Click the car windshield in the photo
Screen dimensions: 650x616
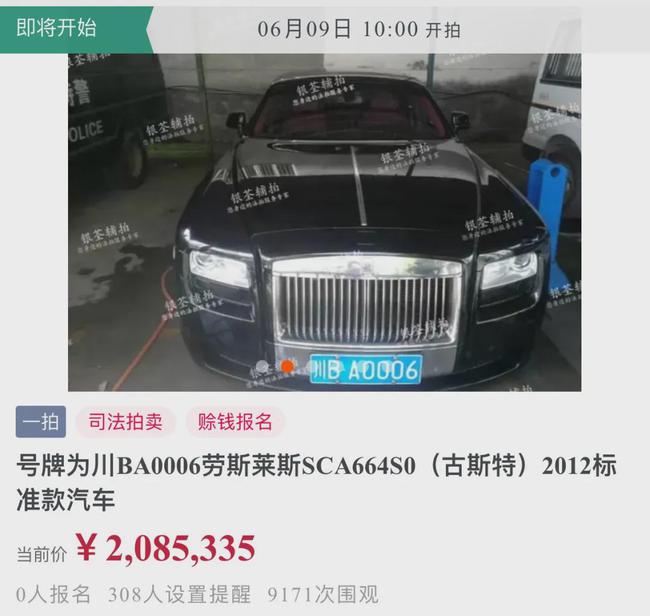click(x=350, y=112)
